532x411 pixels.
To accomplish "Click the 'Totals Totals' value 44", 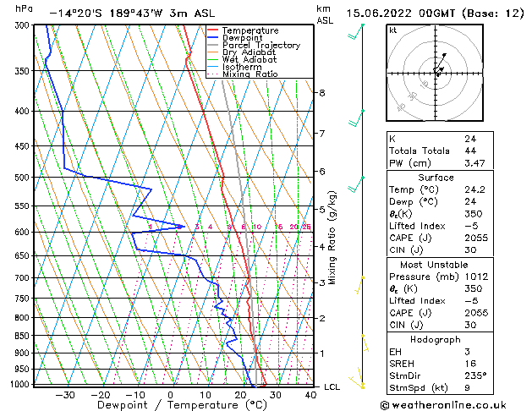I will pyautogui.click(x=470, y=151).
